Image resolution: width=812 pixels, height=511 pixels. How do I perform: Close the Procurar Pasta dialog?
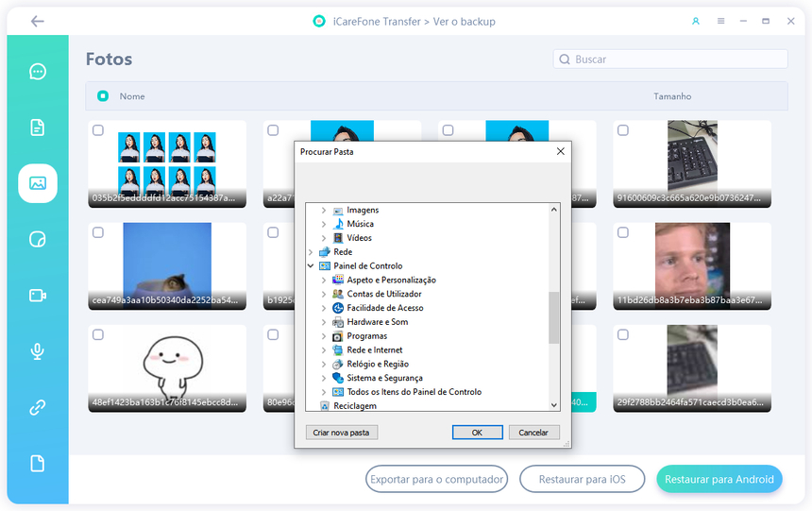(560, 151)
